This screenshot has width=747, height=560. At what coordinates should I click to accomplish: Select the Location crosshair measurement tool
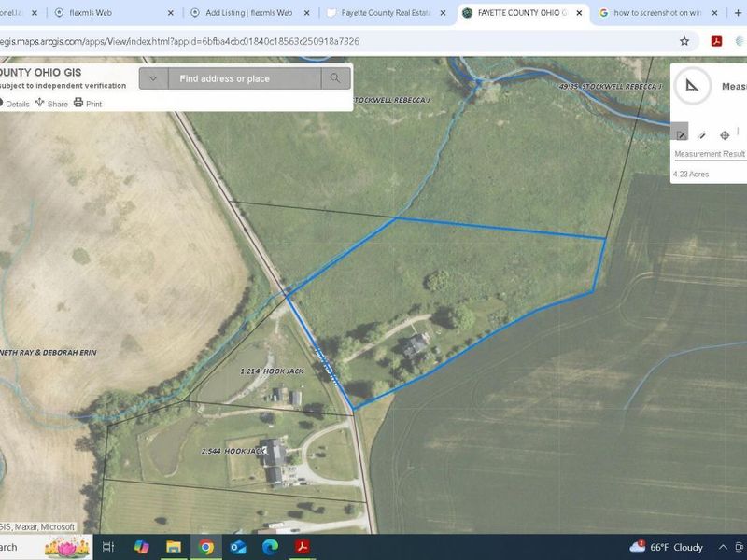point(725,134)
